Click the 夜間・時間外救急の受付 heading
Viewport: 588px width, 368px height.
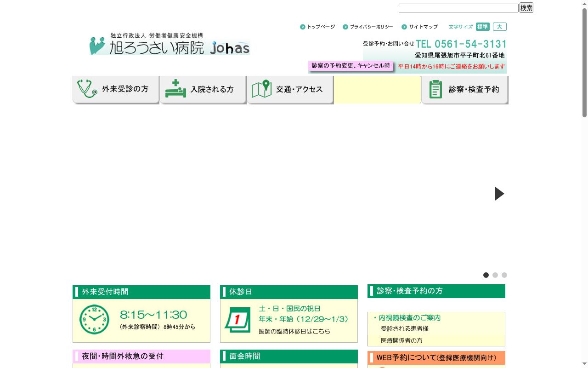pyautogui.click(x=141, y=356)
